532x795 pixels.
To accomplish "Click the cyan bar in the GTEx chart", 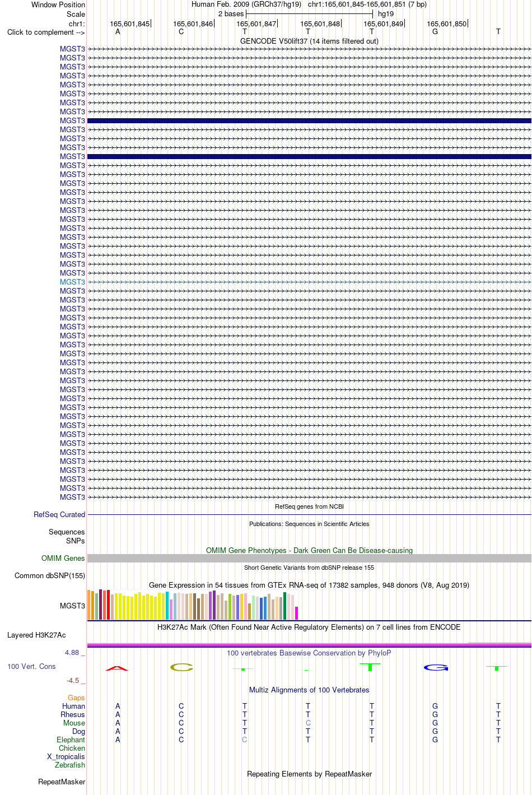I will click(167, 606).
